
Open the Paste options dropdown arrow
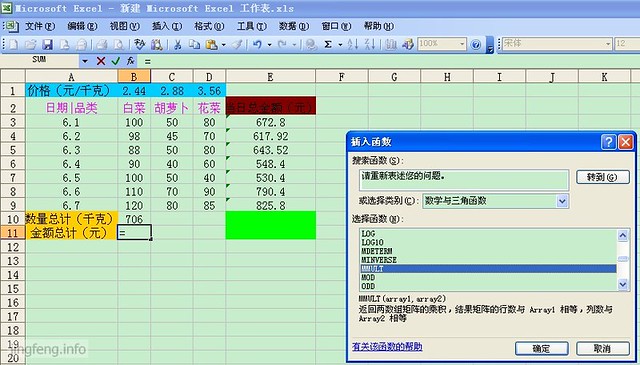223,45
